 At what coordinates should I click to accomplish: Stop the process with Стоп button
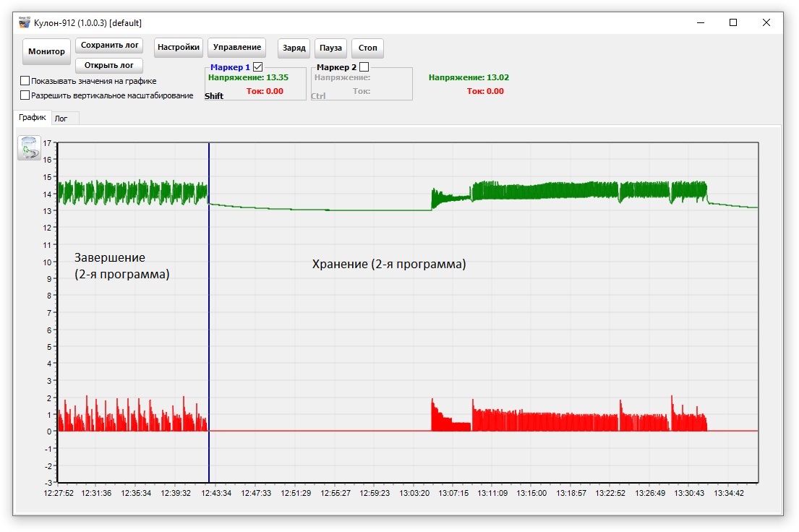(367, 48)
